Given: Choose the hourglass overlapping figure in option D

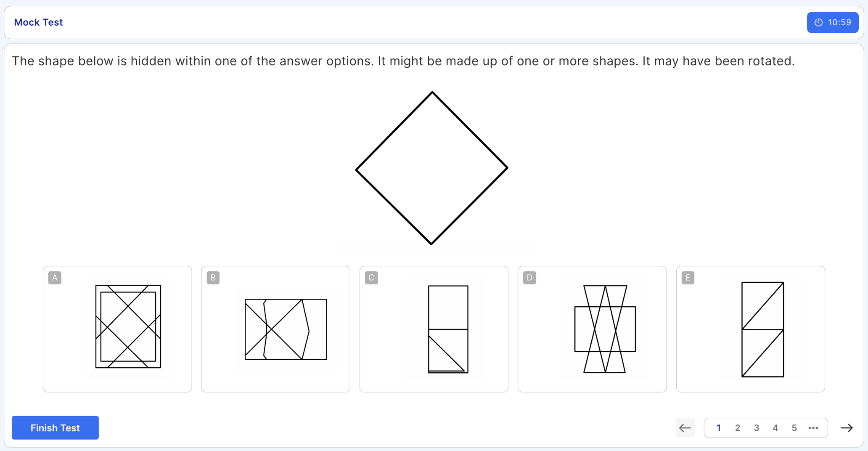Looking at the screenshot, I should click(605, 329).
